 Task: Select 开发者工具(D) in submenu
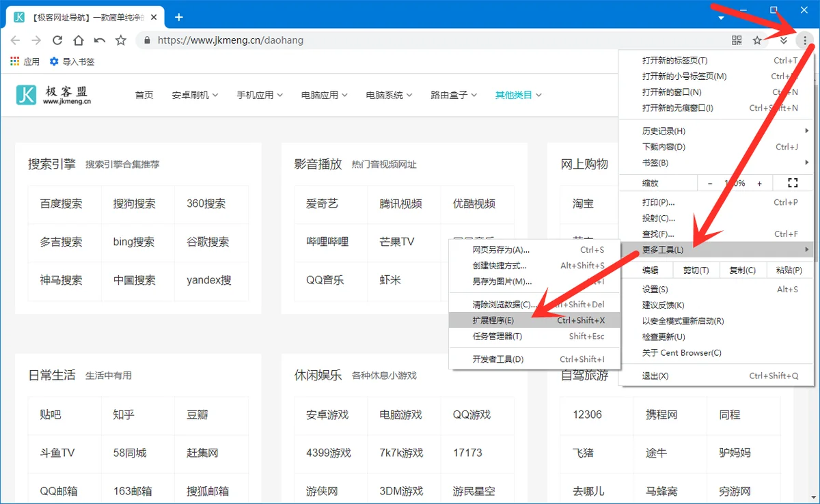(x=534, y=359)
